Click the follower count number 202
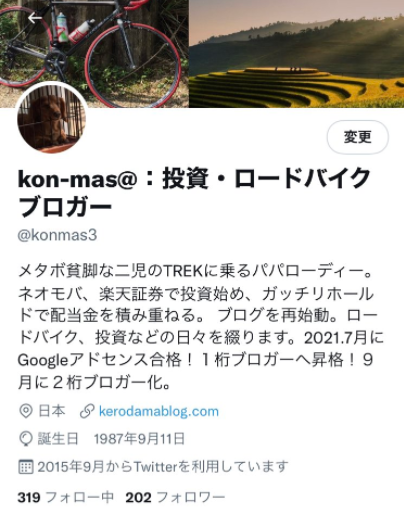The width and height of the screenshot is (404, 513). [138, 498]
